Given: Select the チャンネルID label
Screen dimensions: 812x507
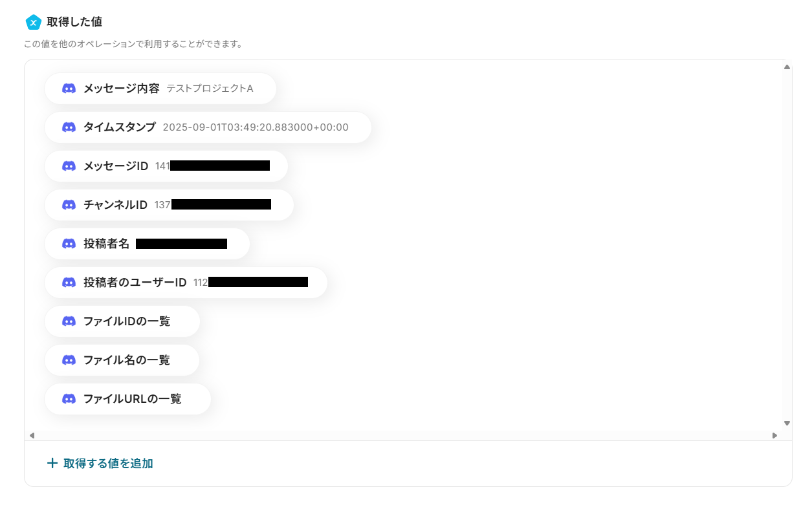Looking at the screenshot, I should coord(115,205).
